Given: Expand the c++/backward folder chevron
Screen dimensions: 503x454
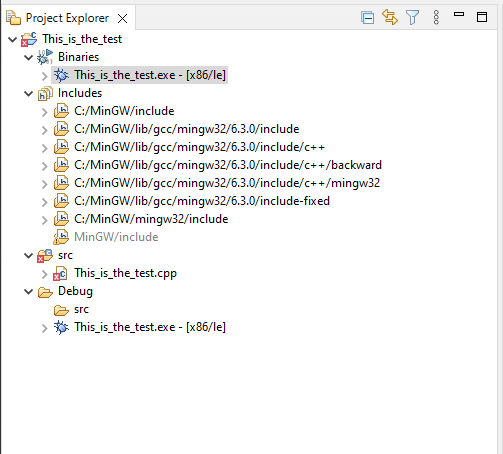Looking at the screenshot, I should (45, 166).
